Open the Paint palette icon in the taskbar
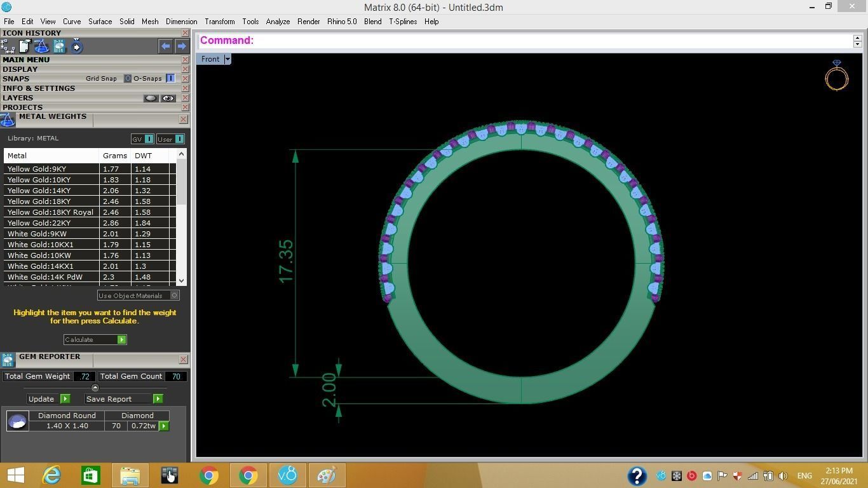This screenshot has width=868, height=488. tap(327, 475)
